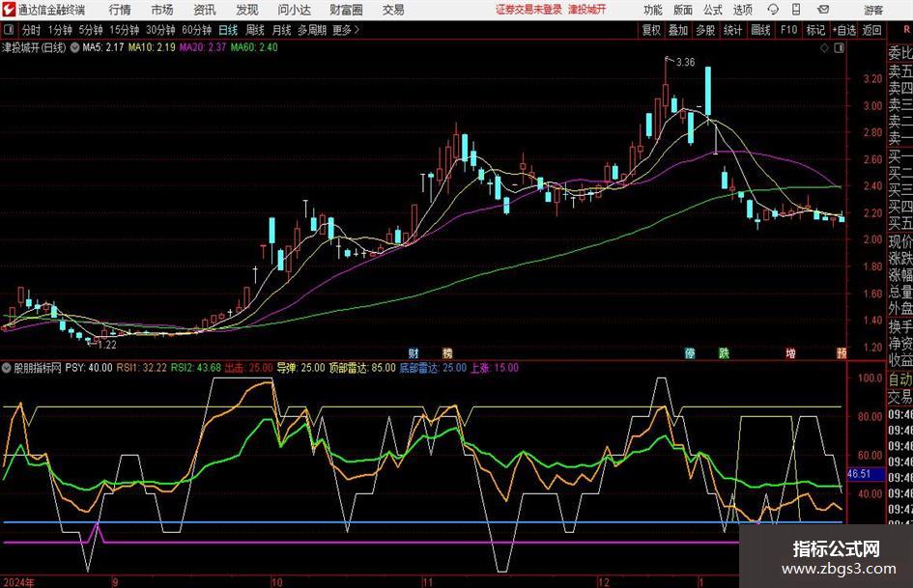Click the 预 event marker
913x588 pixels.
(842, 352)
